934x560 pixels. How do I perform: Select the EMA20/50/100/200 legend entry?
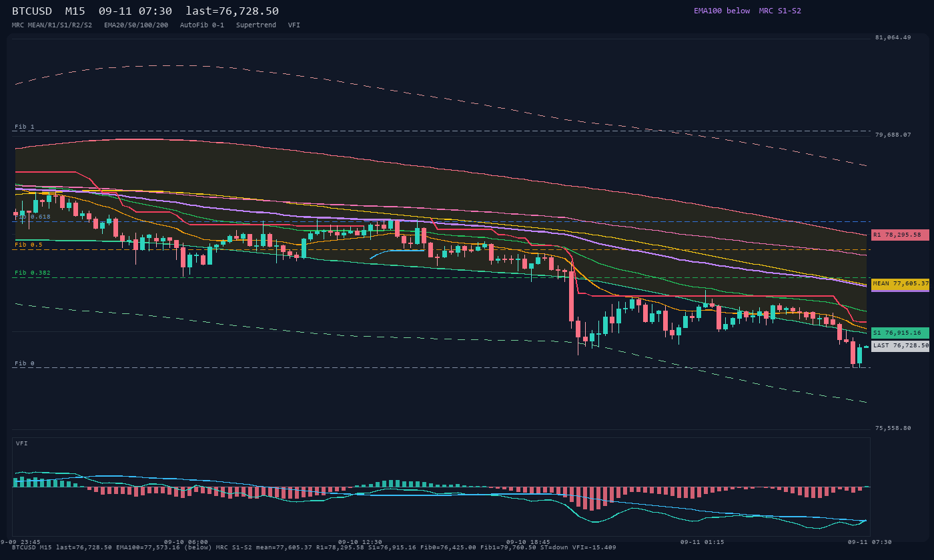[x=136, y=25]
